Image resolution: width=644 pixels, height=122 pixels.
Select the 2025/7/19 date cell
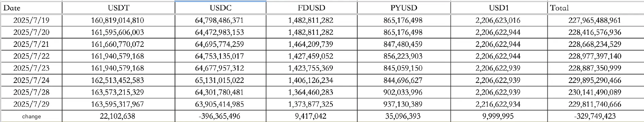coord(31,20)
